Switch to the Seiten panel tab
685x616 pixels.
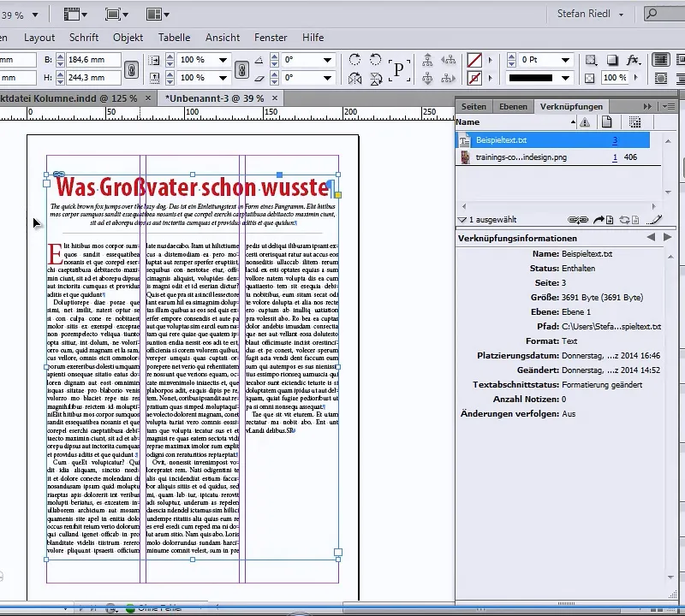[x=474, y=107]
